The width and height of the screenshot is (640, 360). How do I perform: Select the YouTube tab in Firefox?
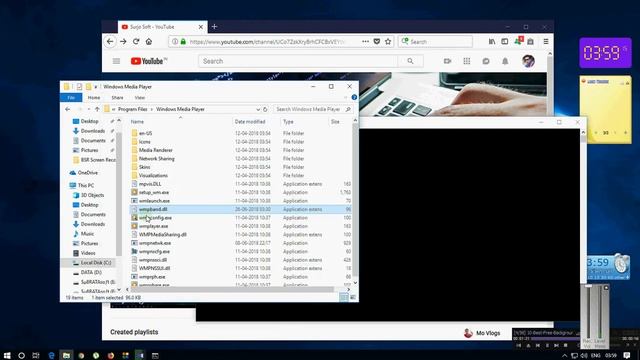click(162, 27)
